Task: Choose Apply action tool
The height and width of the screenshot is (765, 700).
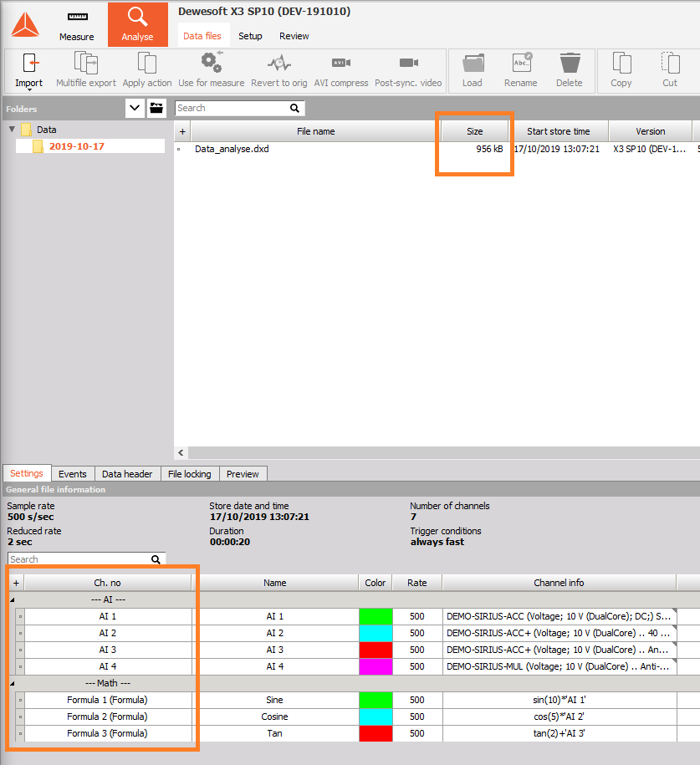Action: [x=147, y=71]
